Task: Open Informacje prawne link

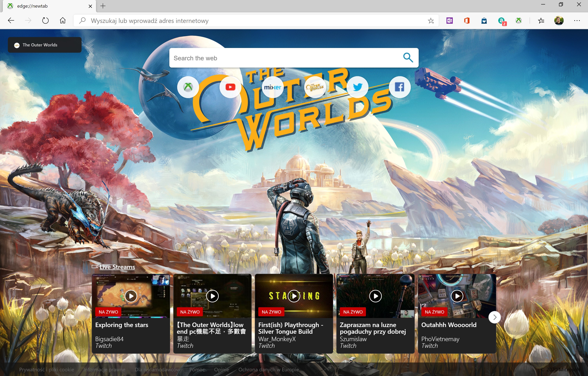Action: 104,369
